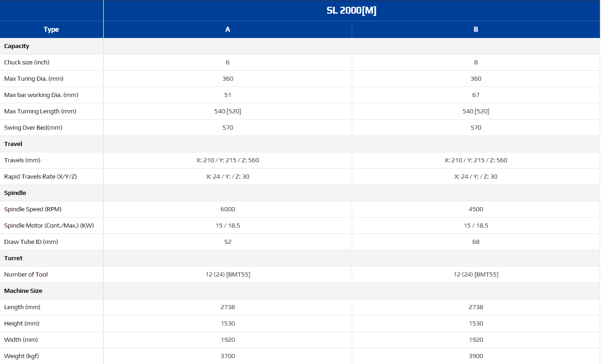Image resolution: width=601 pixels, height=364 pixels.
Task: Select the Chuck size (inch) row label
Action: 27,63
